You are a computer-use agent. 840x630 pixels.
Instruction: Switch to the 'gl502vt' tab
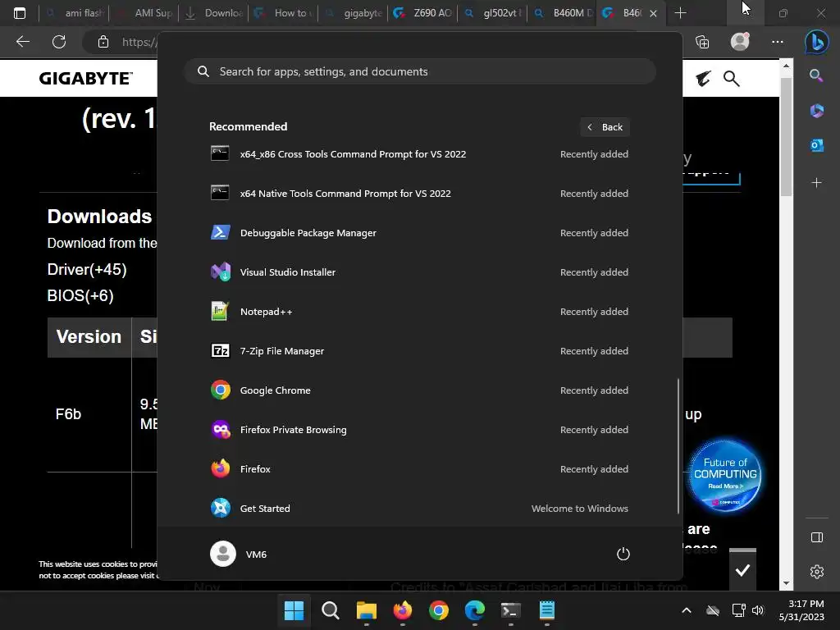492,13
